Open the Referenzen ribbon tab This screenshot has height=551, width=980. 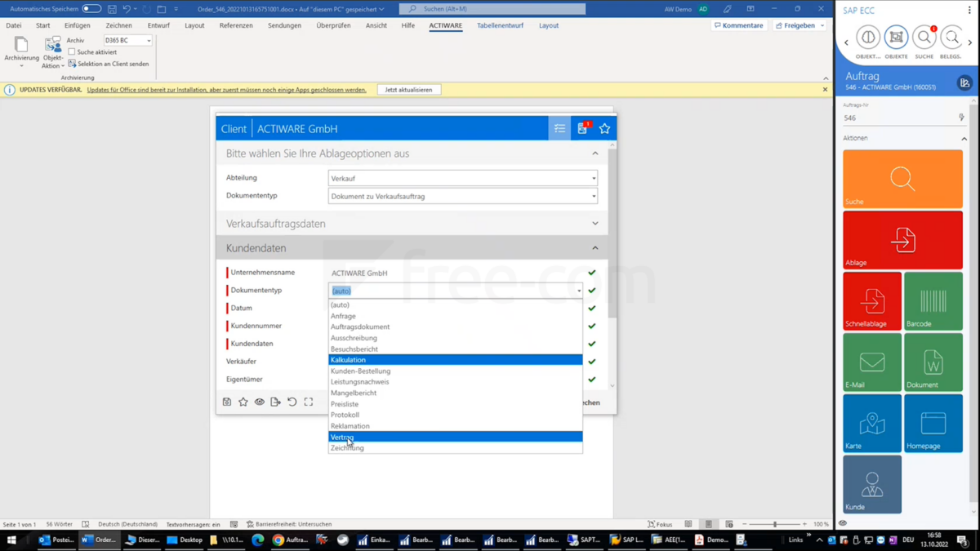pyautogui.click(x=235, y=25)
